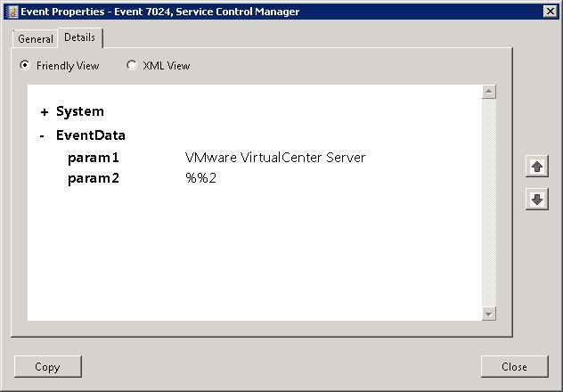Click the scrollbar up arrow

pos(489,92)
